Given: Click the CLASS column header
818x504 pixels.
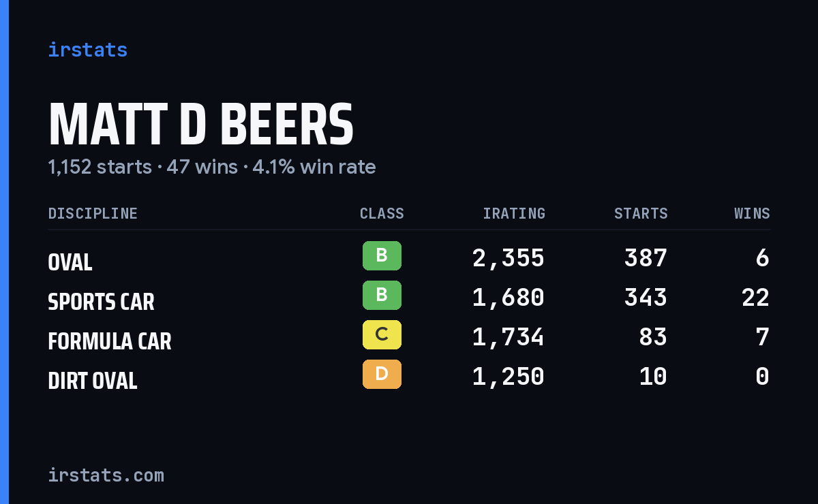Looking at the screenshot, I should [382, 214].
